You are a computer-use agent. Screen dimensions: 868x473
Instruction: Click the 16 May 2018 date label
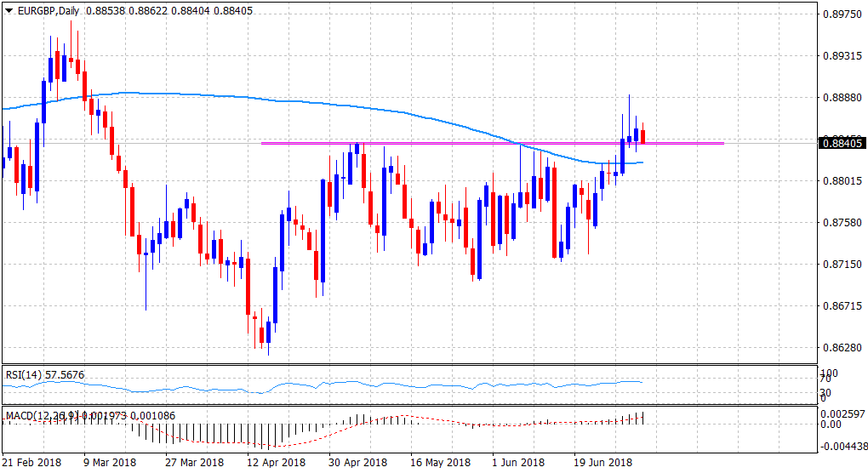(440, 463)
